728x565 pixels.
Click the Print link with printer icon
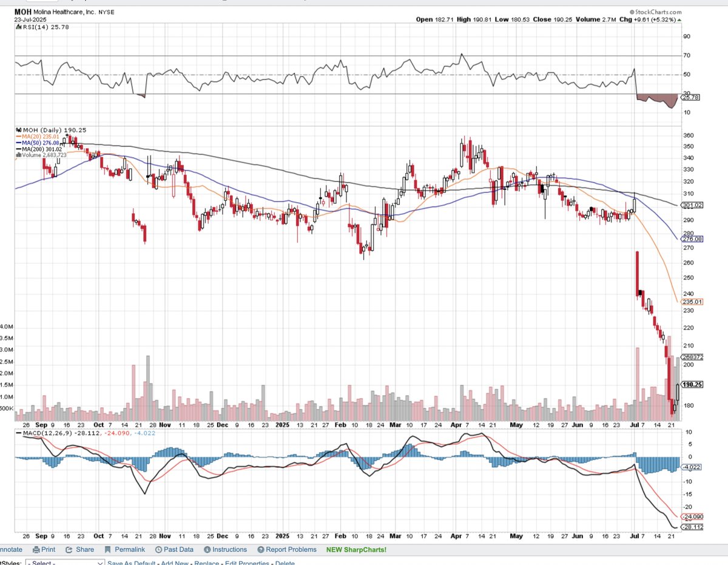44,549
